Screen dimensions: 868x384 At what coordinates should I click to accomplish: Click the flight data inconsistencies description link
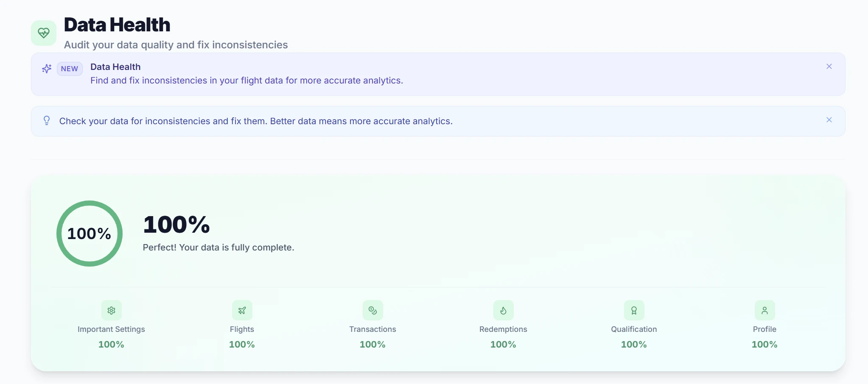246,80
